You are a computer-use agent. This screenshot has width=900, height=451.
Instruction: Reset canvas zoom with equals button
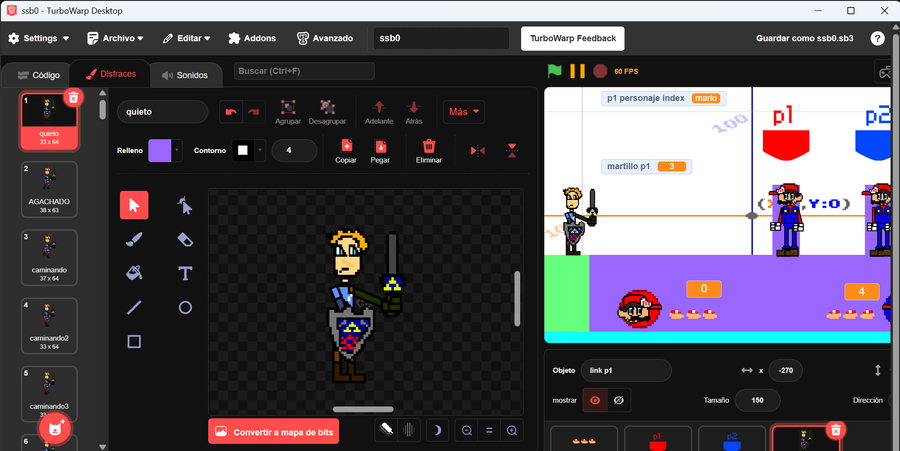489,430
